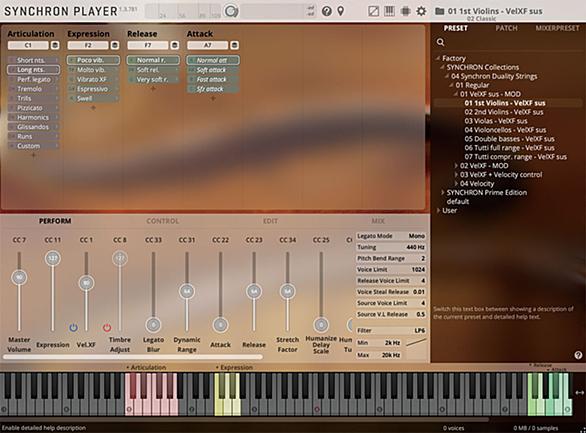Switch to the MIXERPRESET tab
The width and height of the screenshot is (586, 433).
[x=557, y=28]
